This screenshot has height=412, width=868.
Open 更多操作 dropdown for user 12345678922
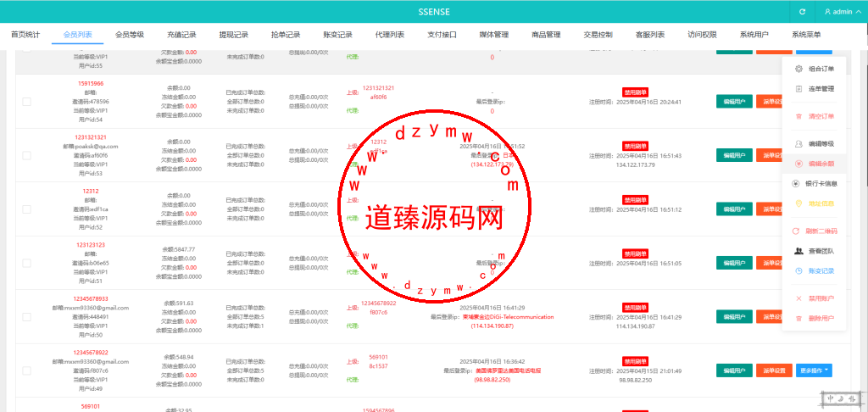click(x=814, y=370)
